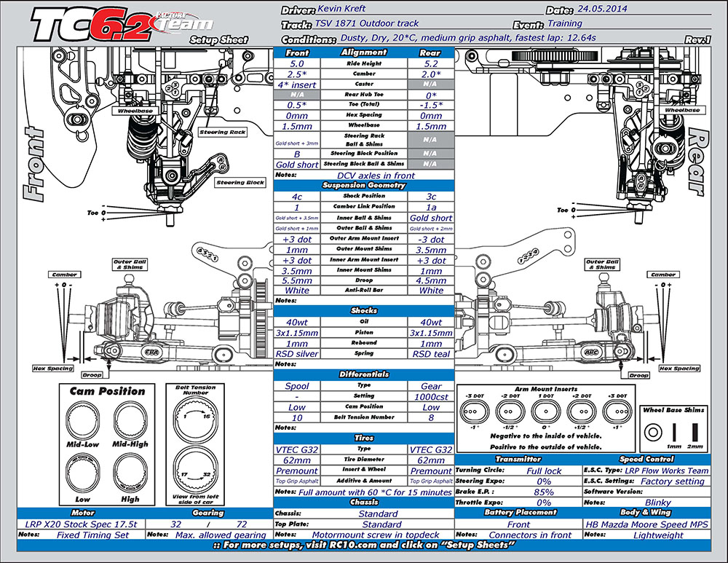Screen dimensions: 728x563
Task: Click front differential Type Spool
Action: point(297,386)
